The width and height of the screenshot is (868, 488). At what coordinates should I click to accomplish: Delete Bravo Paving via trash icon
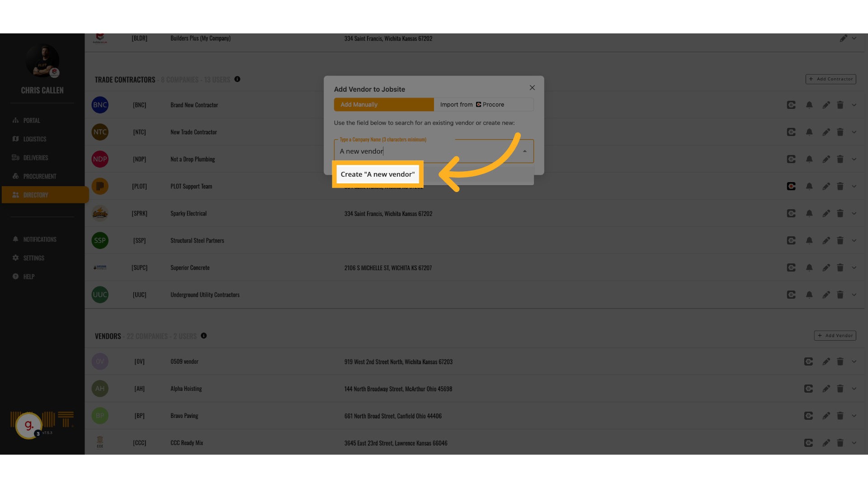pyautogui.click(x=840, y=416)
